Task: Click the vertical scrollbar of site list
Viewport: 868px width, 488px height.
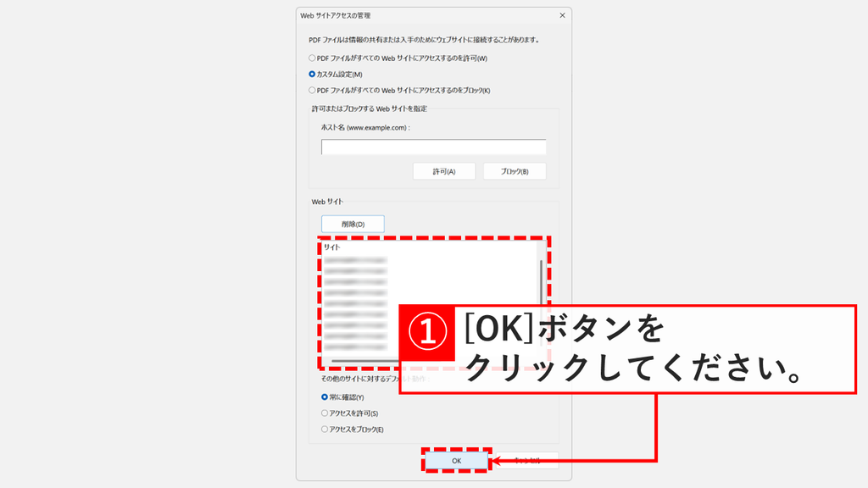Action: [541, 281]
